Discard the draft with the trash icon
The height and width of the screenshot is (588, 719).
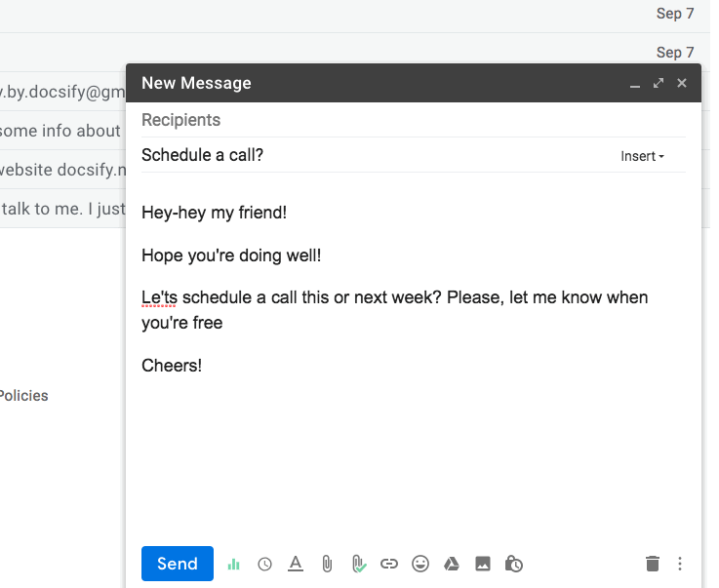(x=653, y=564)
